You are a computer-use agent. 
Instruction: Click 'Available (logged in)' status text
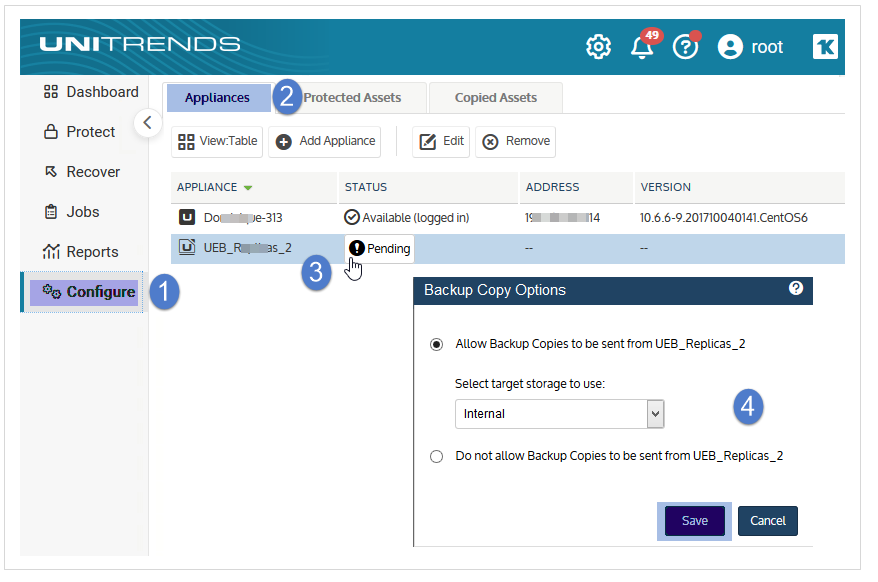click(x=415, y=217)
